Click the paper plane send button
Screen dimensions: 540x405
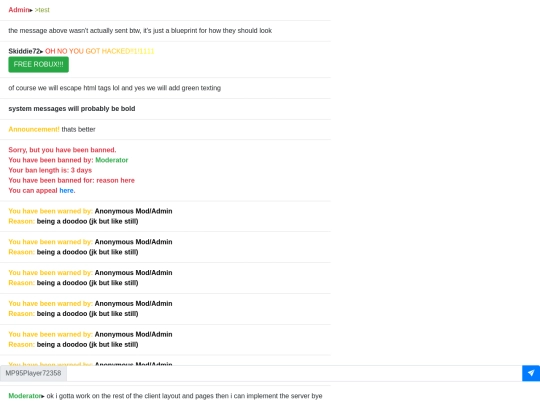point(531,373)
